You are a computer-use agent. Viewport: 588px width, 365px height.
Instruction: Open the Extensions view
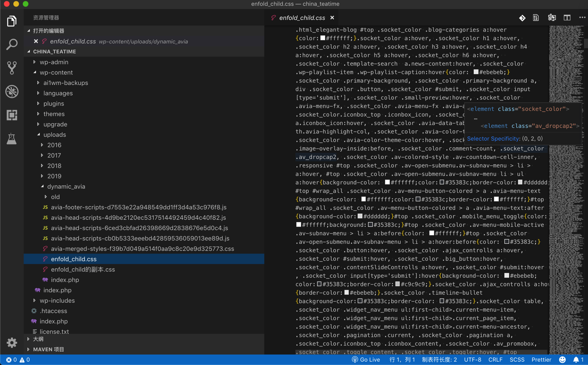(12, 115)
